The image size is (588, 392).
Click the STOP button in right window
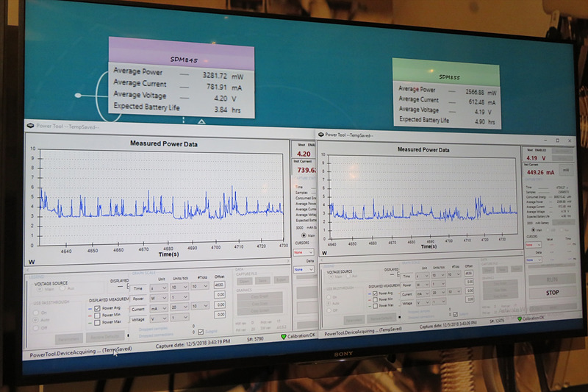(x=552, y=292)
